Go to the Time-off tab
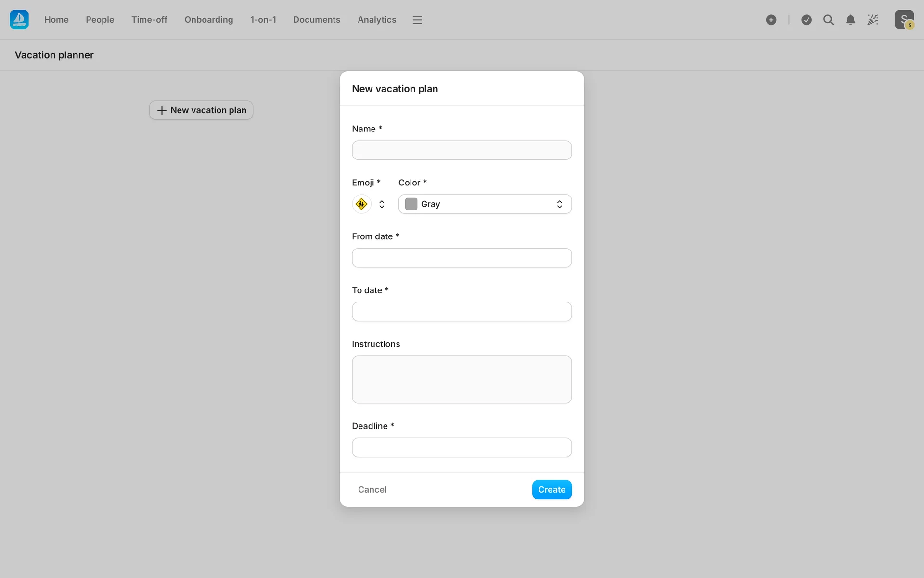 [149, 20]
